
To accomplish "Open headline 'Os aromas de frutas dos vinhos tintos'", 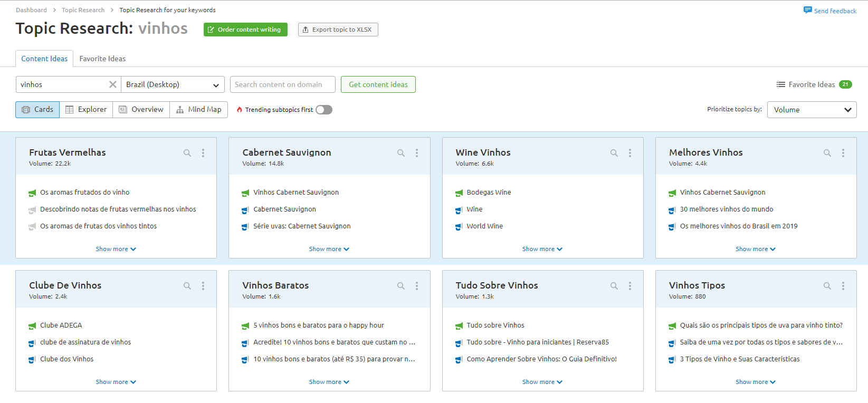I will coord(98,226).
